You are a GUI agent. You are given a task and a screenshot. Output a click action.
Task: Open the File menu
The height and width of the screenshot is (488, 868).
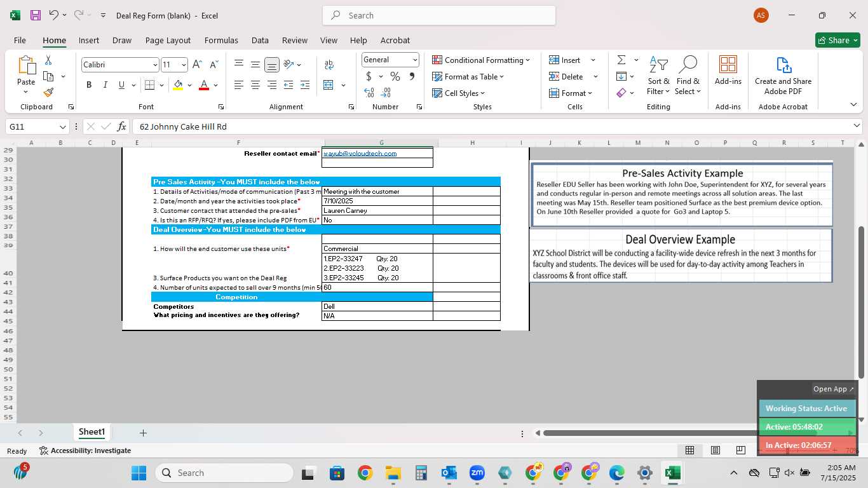20,40
